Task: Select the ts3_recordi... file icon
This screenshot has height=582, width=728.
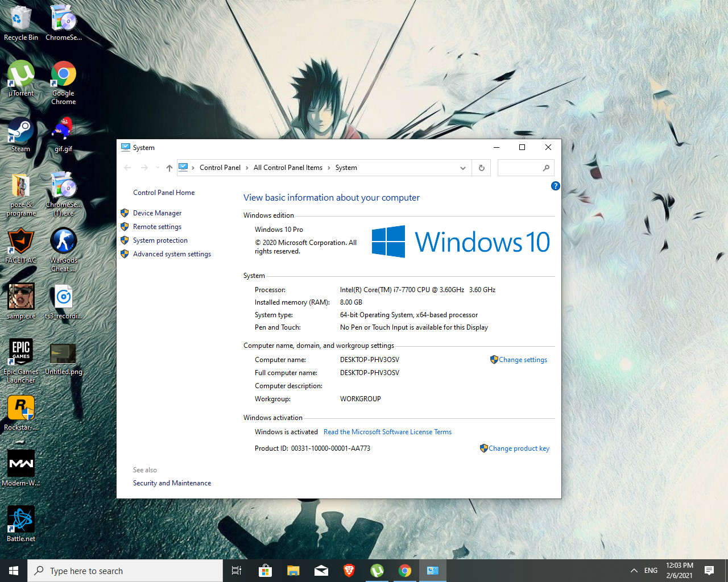Action: point(64,301)
